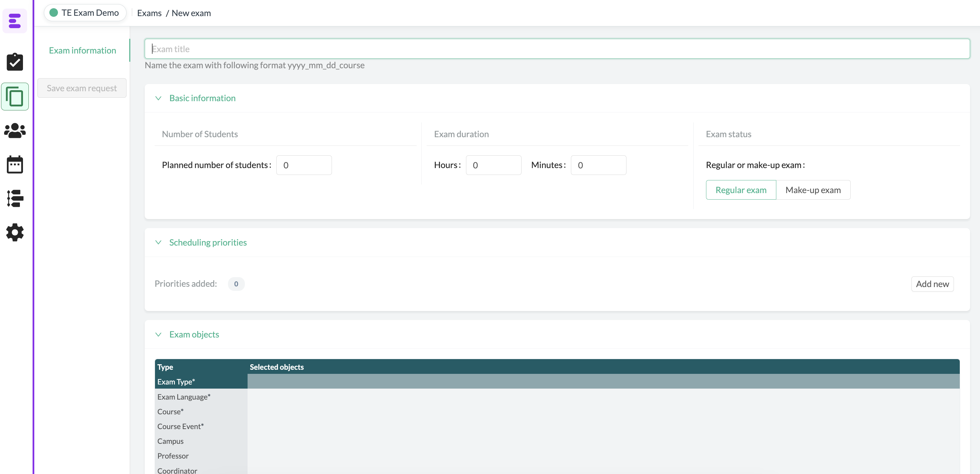
Task: Select the Course Event* row
Action: (557, 426)
